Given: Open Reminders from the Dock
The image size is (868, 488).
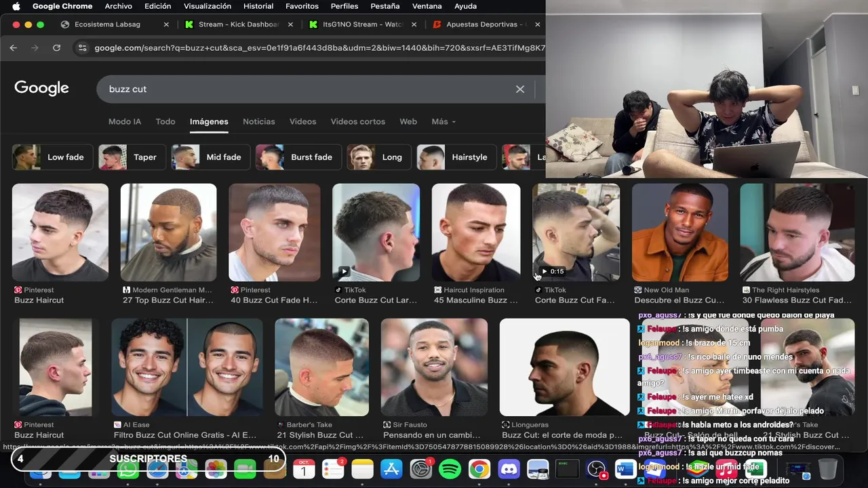Looking at the screenshot, I should point(333,468).
